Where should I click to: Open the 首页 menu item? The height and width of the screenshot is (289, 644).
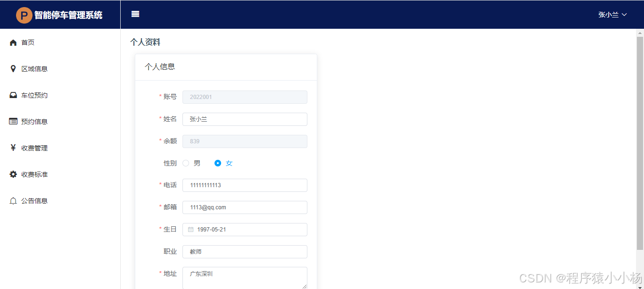(x=60, y=42)
